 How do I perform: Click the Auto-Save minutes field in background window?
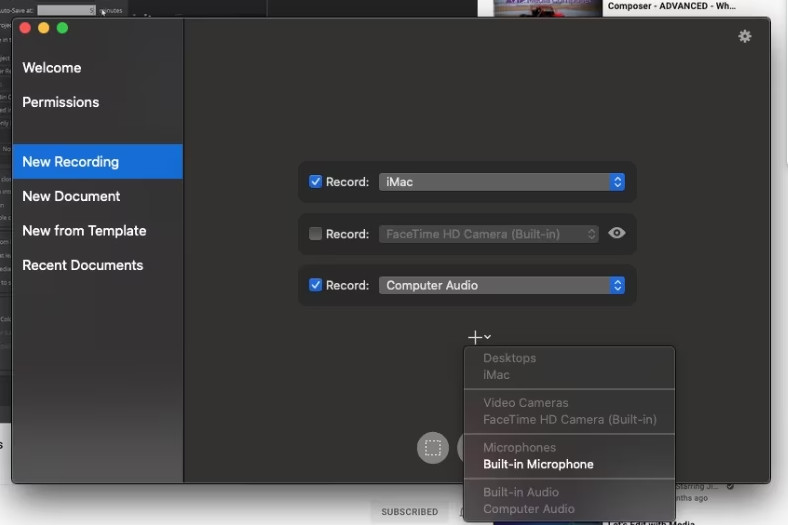(x=66, y=10)
